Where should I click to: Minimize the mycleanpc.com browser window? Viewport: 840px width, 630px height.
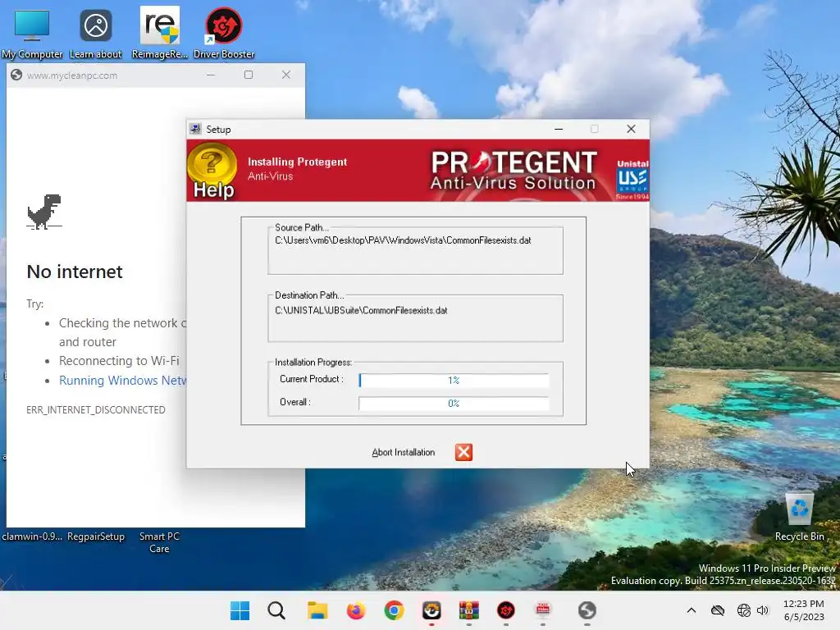211,75
